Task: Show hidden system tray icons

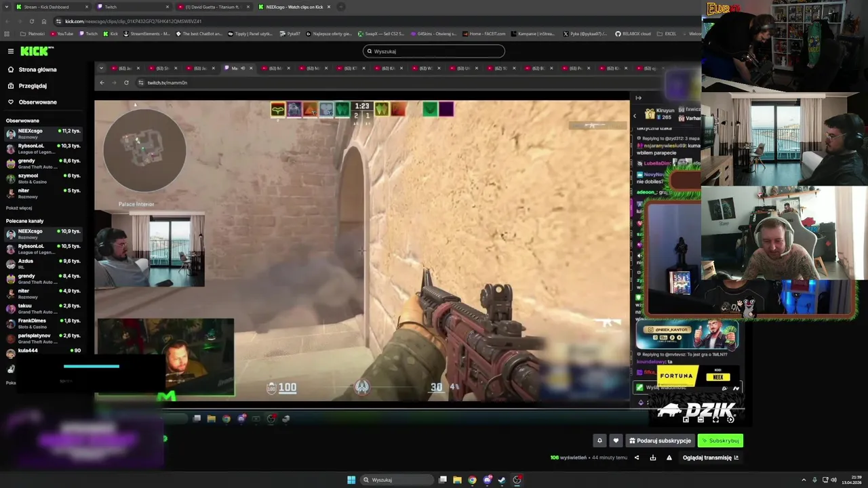Action: (804, 480)
